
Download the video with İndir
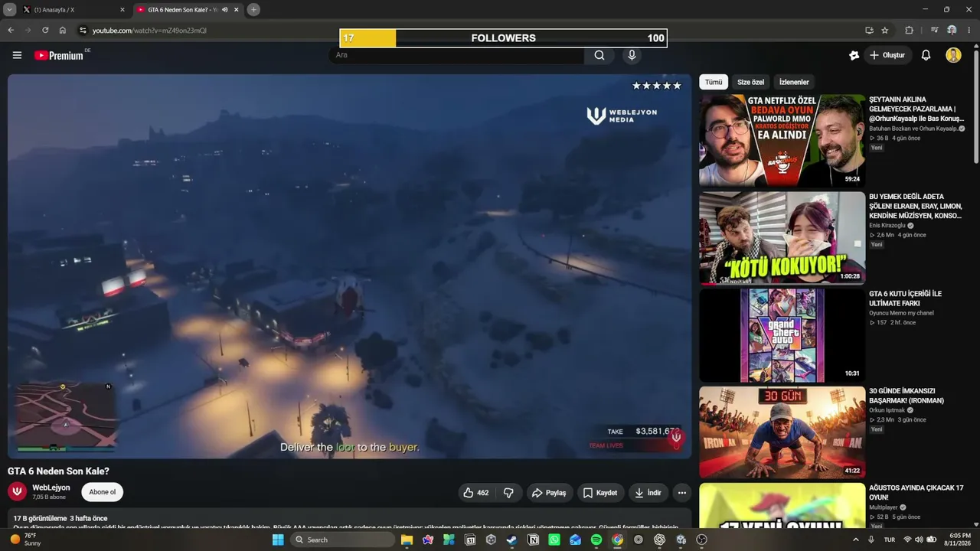[x=648, y=493]
